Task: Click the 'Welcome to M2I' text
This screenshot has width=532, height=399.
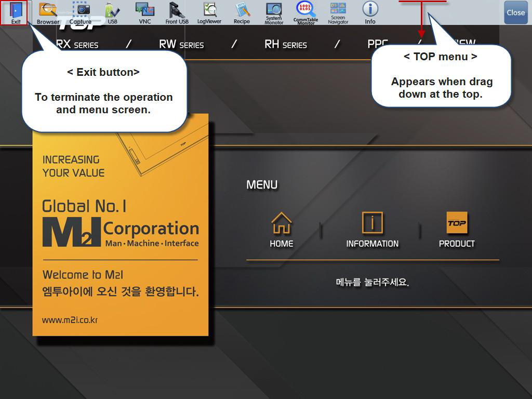Action: tap(83, 274)
